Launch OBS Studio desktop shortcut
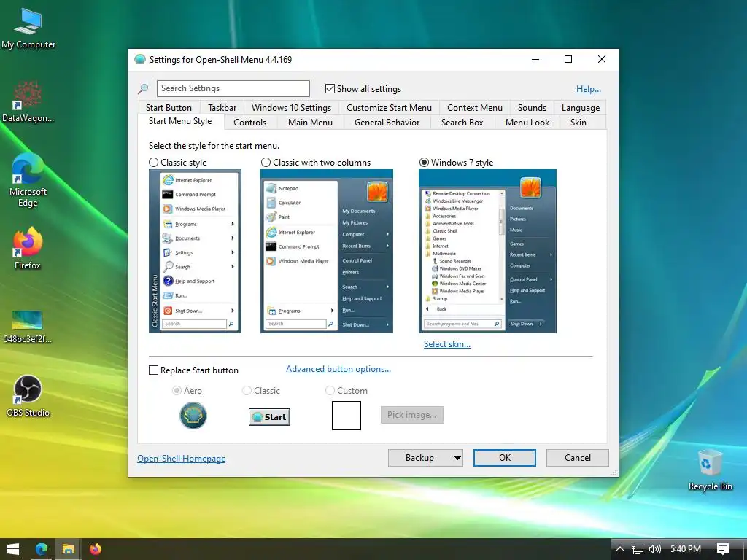 [x=28, y=396]
